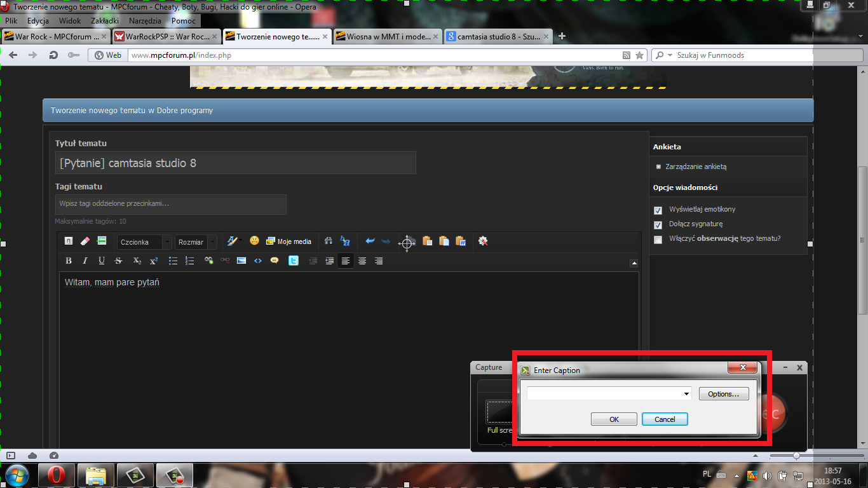
Task: Paste as plain text with the second clipboard icon
Action: pyautogui.click(x=444, y=241)
